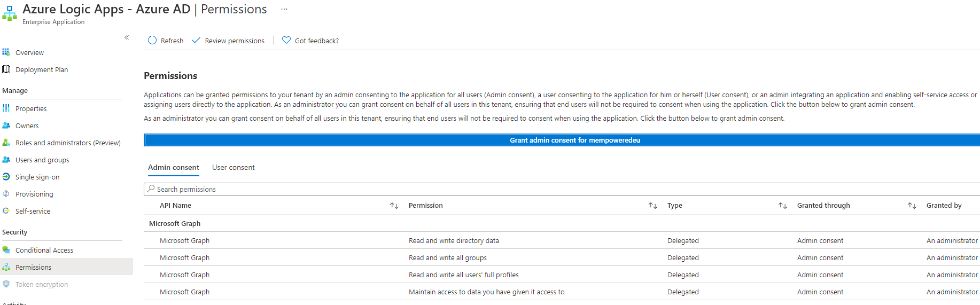Click Grant admin consent for mempoweredeu
Screen dimensions: 980x305
562,140
